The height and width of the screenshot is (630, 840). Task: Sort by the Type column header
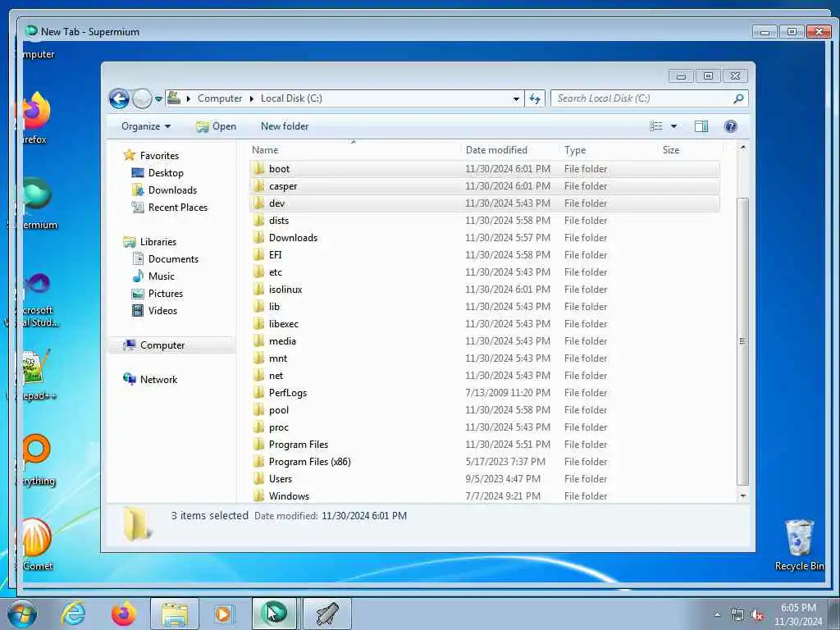pyautogui.click(x=608, y=150)
